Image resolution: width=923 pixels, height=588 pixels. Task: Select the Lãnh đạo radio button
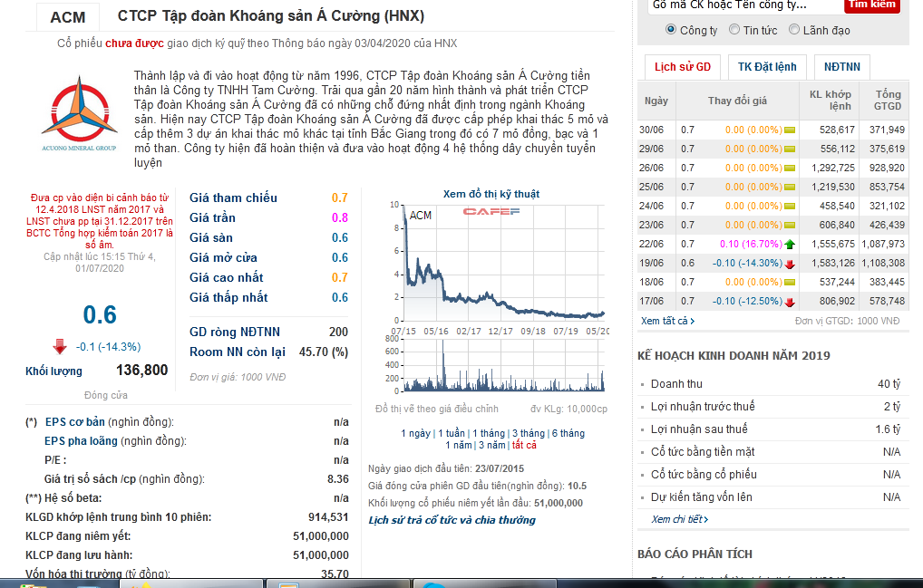point(794,29)
